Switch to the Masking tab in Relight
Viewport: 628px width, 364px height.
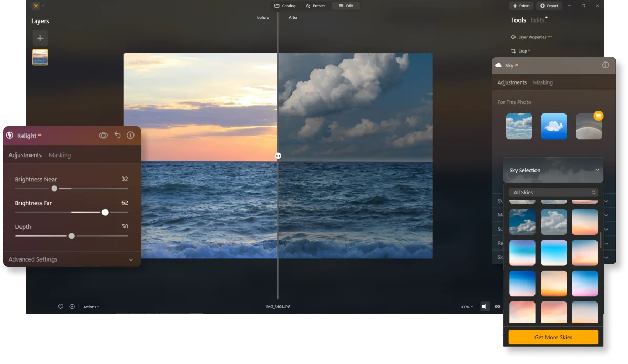60,155
